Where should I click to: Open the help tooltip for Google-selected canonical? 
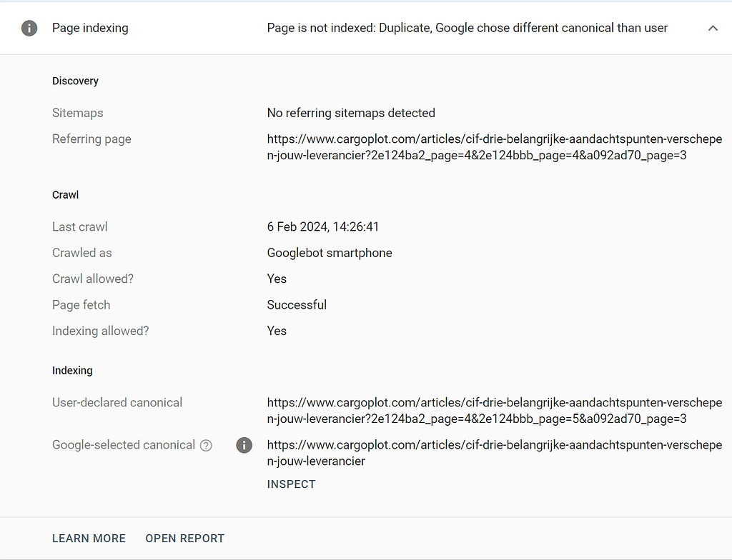[206, 445]
